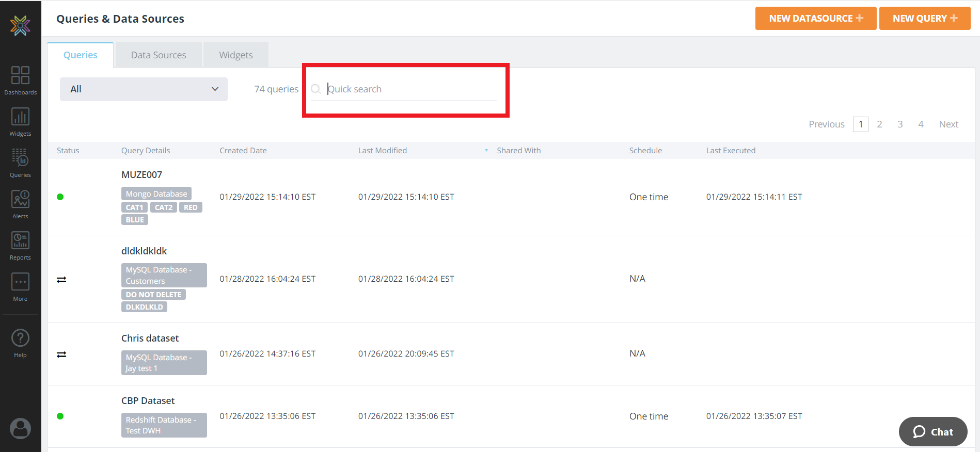Switch to the Widgets tab
This screenshot has height=452, width=980.
236,55
